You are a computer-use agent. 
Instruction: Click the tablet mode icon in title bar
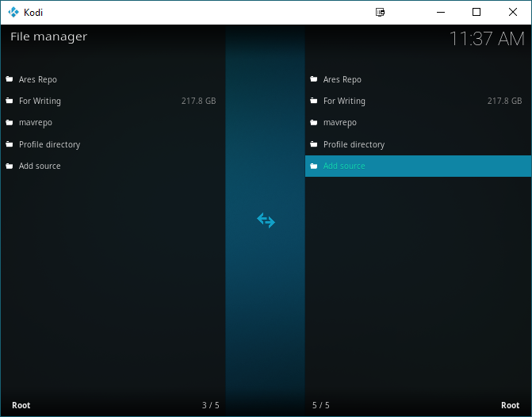(x=380, y=12)
